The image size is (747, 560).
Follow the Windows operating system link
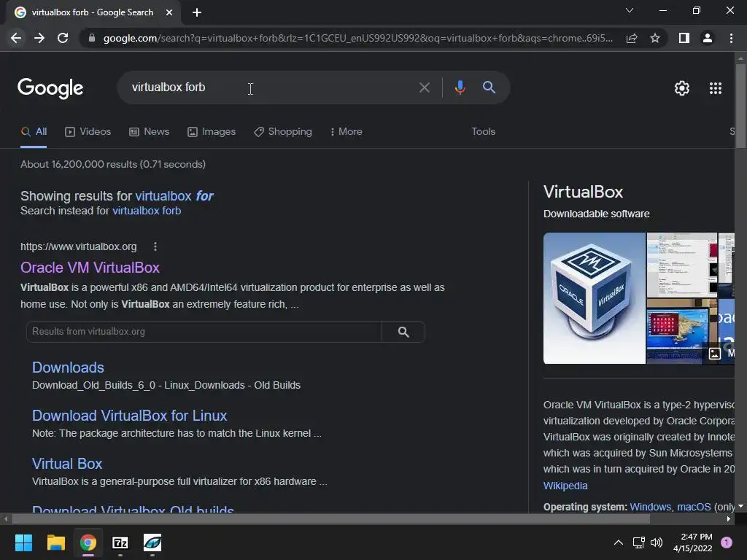(x=650, y=507)
